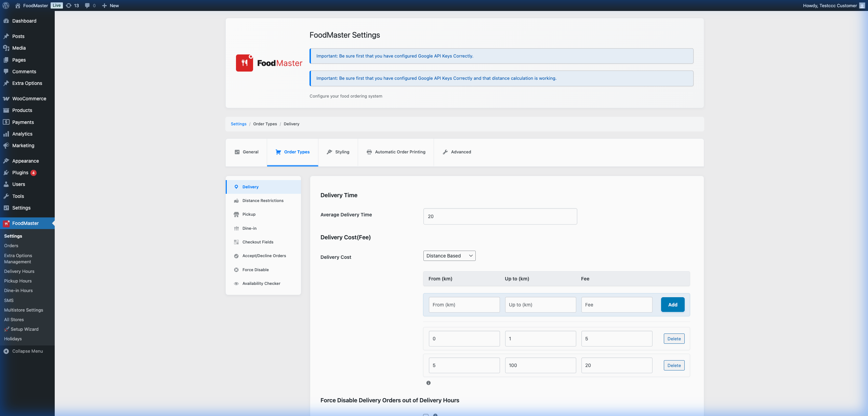Image resolution: width=868 pixels, height=416 pixels.
Task: Switch to the Styling tab
Action: (338, 152)
